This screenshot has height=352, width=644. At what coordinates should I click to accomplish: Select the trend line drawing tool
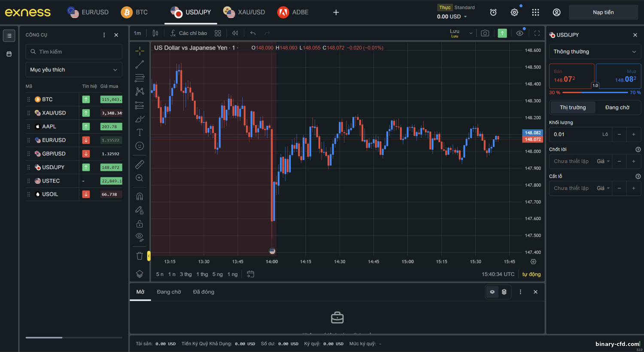(x=140, y=64)
